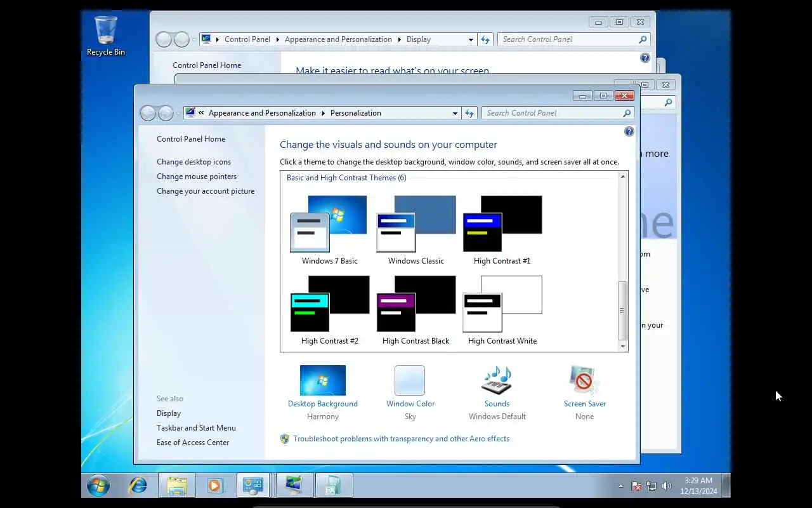Click the Action Center flag in tray
This screenshot has width=812, height=508.
(x=636, y=486)
